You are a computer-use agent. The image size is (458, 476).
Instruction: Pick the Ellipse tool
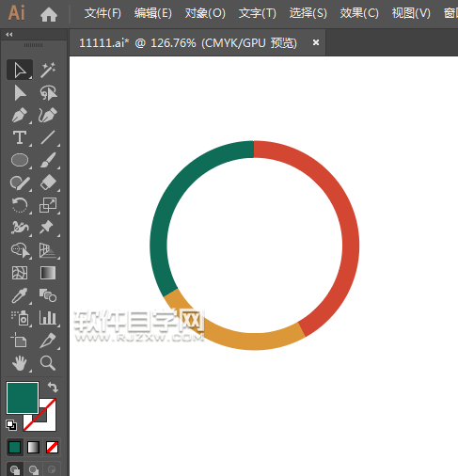[20, 160]
